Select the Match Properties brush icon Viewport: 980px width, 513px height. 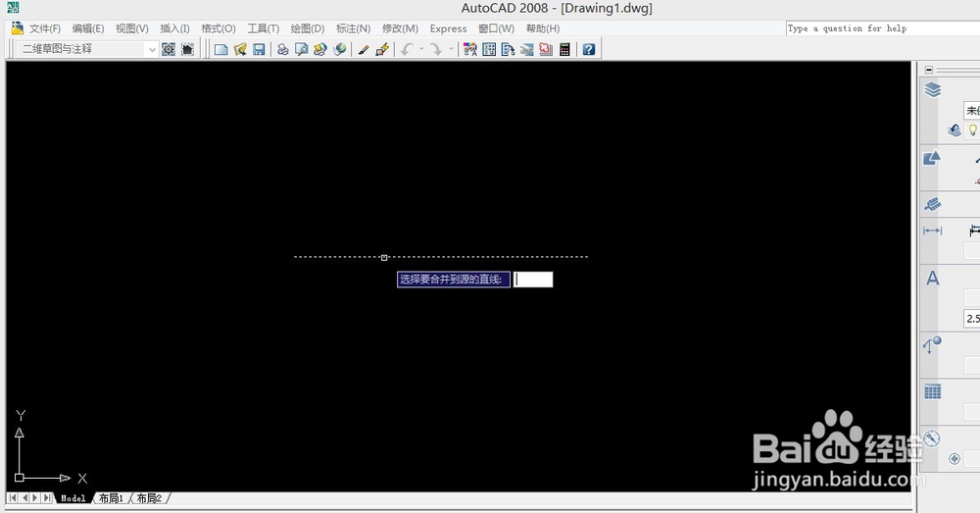coord(364,49)
